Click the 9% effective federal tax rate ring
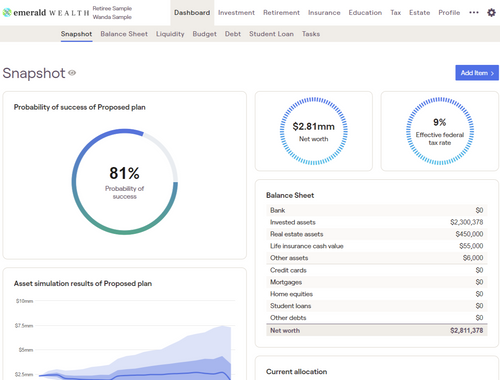500x380 pixels. [440, 131]
